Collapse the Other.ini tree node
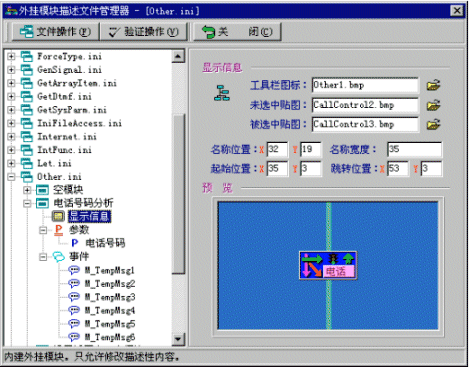The width and height of the screenshot is (469, 367). click(11, 176)
